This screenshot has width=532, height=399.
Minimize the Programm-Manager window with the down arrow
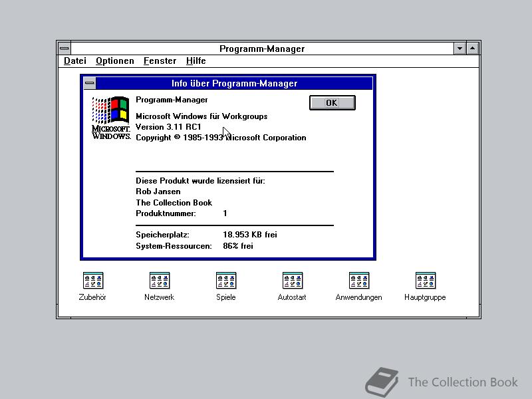[x=460, y=49]
